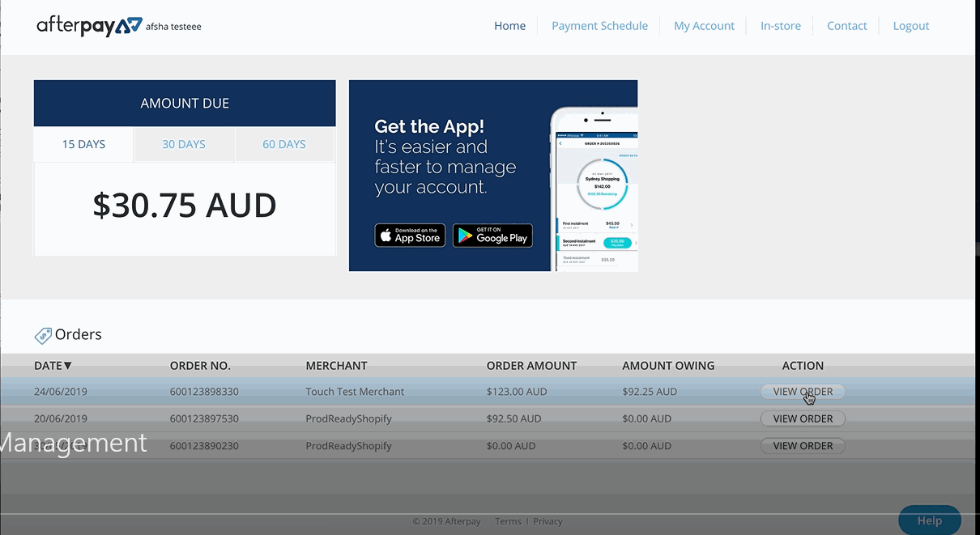980x535 pixels.
Task: Click the ORDER NO. column header
Action: coord(200,366)
